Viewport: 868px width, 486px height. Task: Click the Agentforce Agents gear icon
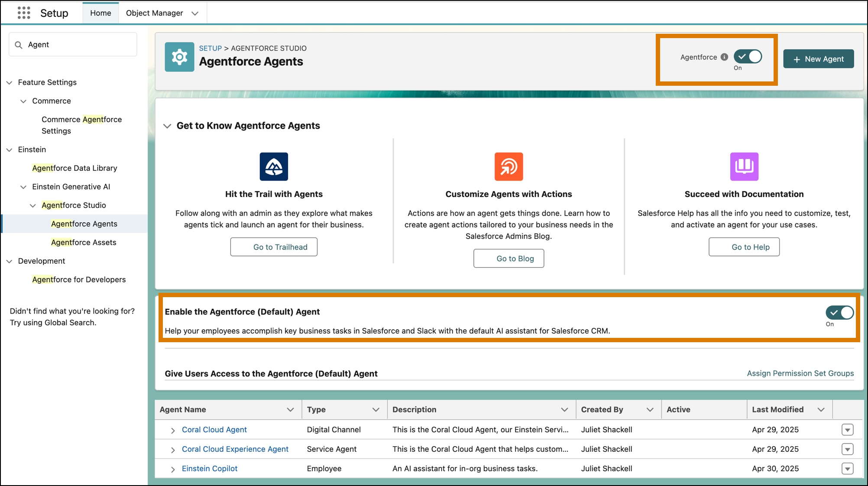click(x=179, y=57)
